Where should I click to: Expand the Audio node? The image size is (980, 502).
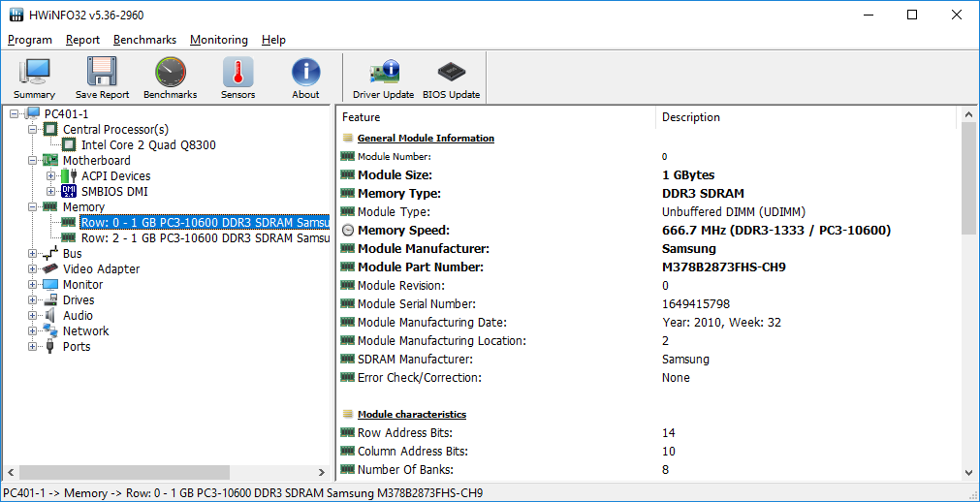[33, 316]
